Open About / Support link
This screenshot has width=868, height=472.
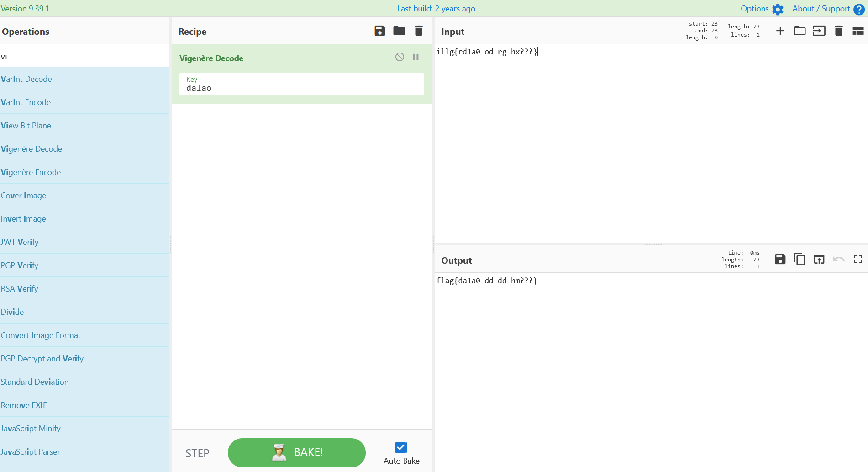pos(821,9)
